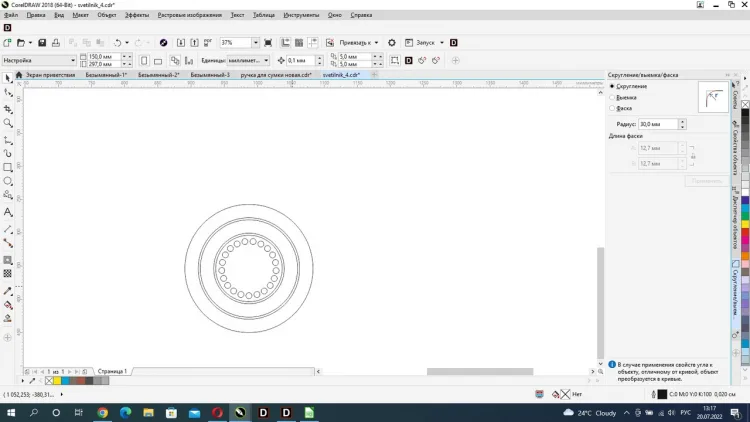Select the Shape edit tool
The height and width of the screenshot is (422, 750).
[x=8, y=93]
